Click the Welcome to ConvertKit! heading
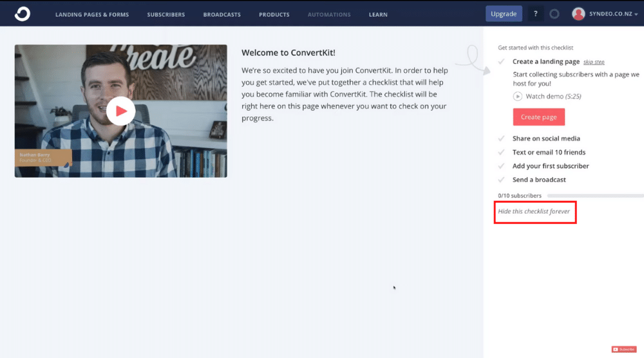 click(289, 53)
